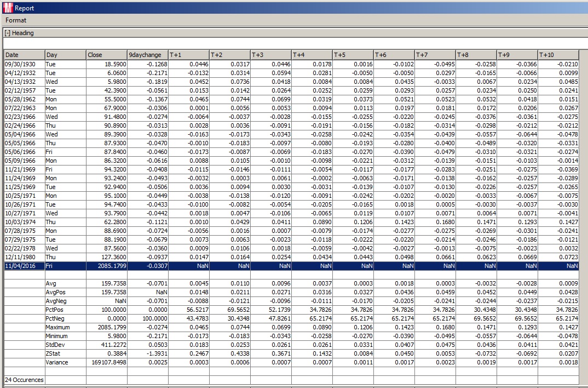The width and height of the screenshot is (588, 388).
Task: Click the T+5 column header
Action: click(x=353, y=55)
